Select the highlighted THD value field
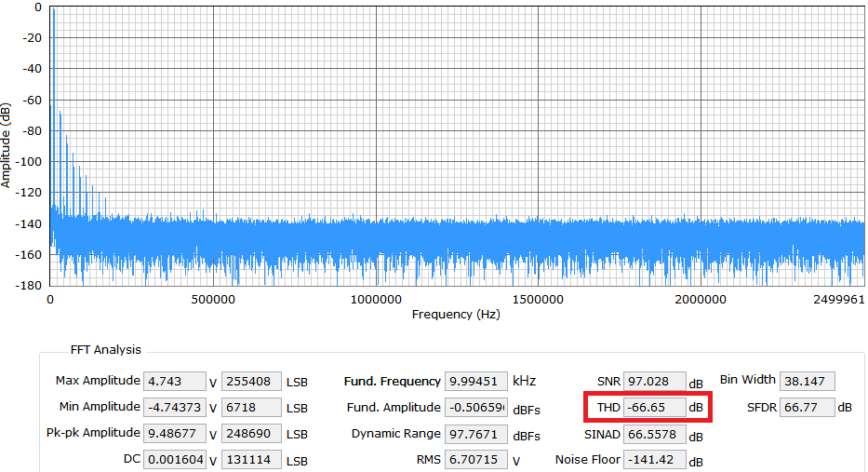The image size is (868, 472). [x=654, y=407]
